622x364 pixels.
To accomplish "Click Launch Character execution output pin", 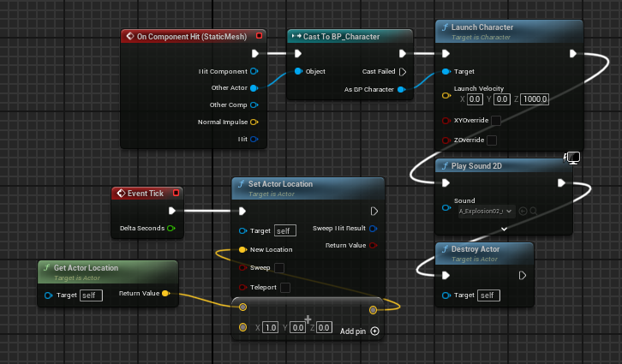I will click(573, 53).
